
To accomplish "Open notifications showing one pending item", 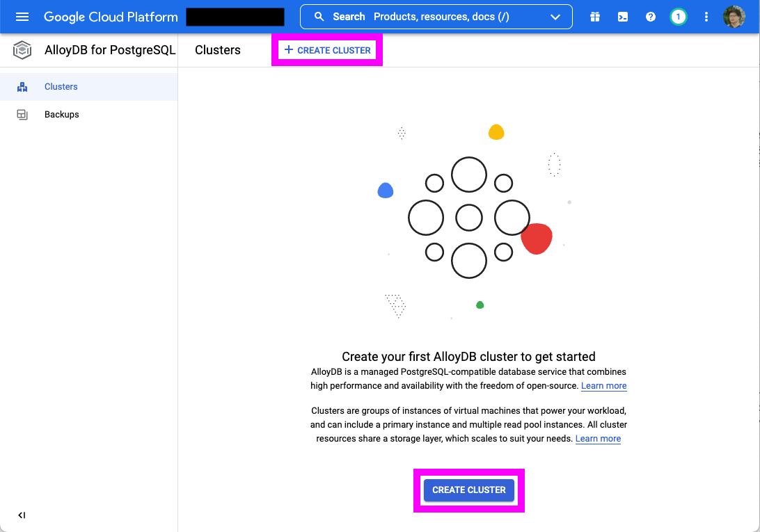I will point(679,16).
